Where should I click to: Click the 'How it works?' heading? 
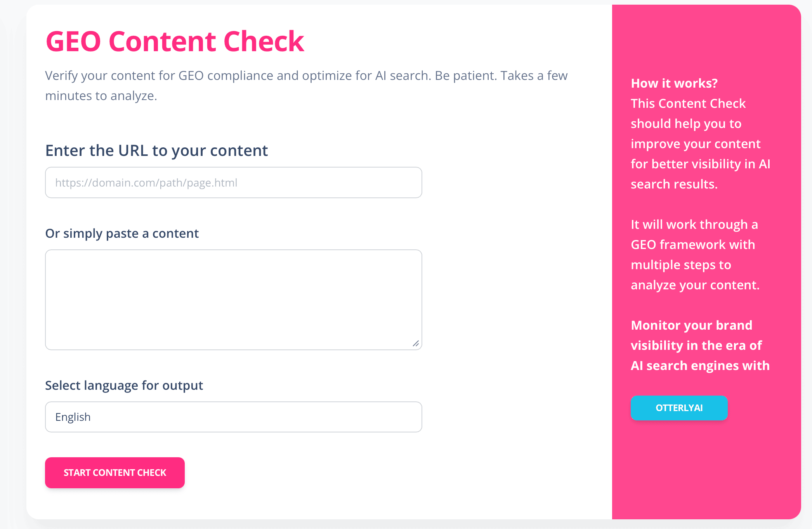(x=674, y=83)
